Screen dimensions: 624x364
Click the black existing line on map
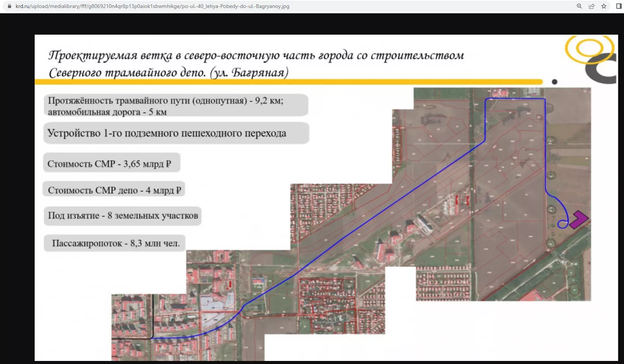pos(153,316)
